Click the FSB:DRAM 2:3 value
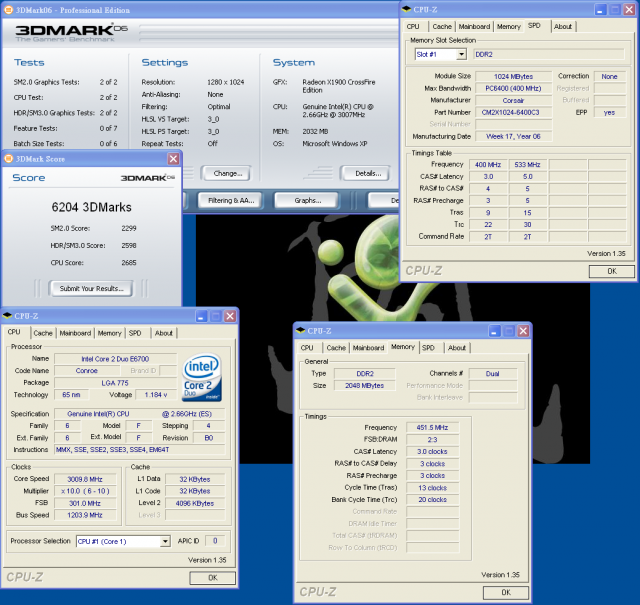The width and height of the screenshot is (640, 605). 432,440
